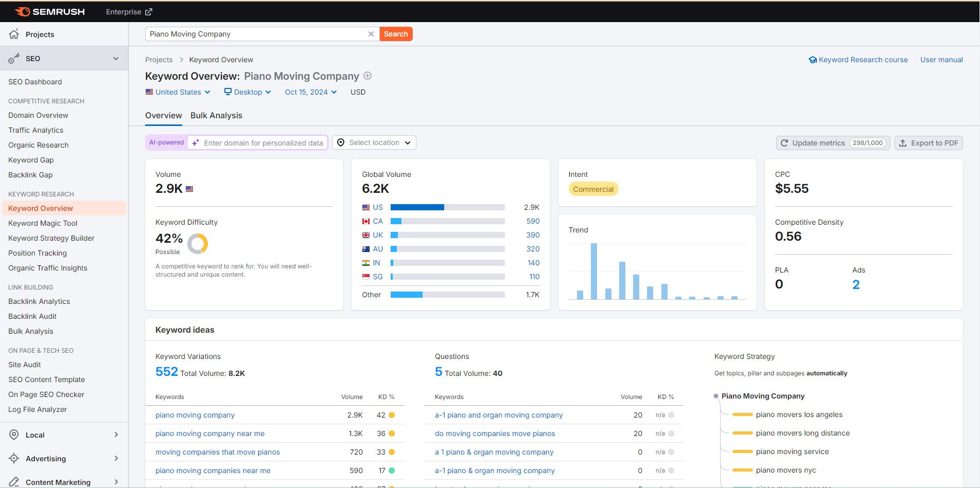Click the India flag in Global Volume
The height and width of the screenshot is (488, 980).
pos(366,263)
